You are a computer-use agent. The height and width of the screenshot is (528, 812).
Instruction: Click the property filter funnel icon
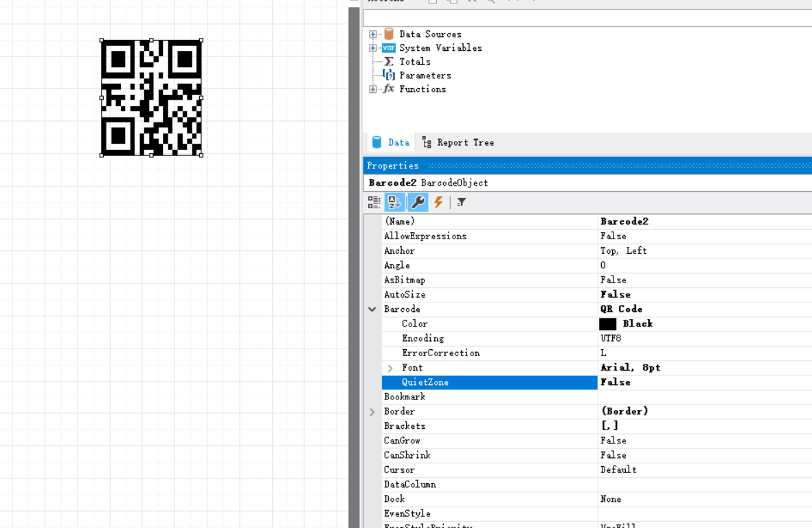[x=462, y=202]
